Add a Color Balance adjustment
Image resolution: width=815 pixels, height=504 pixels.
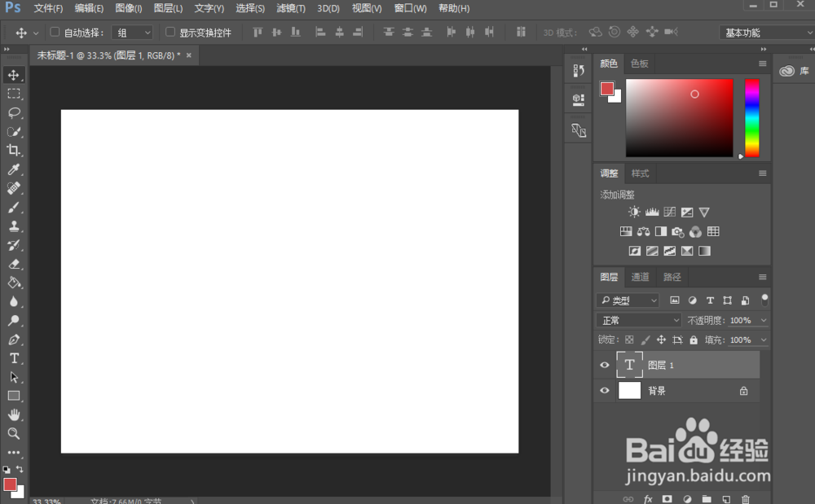644,231
